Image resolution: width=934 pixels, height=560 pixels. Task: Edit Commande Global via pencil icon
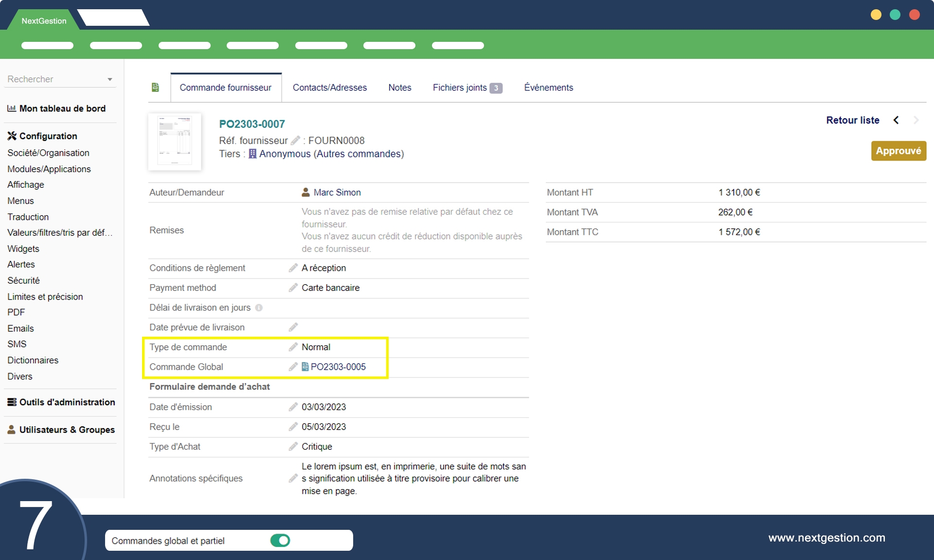pos(293,367)
